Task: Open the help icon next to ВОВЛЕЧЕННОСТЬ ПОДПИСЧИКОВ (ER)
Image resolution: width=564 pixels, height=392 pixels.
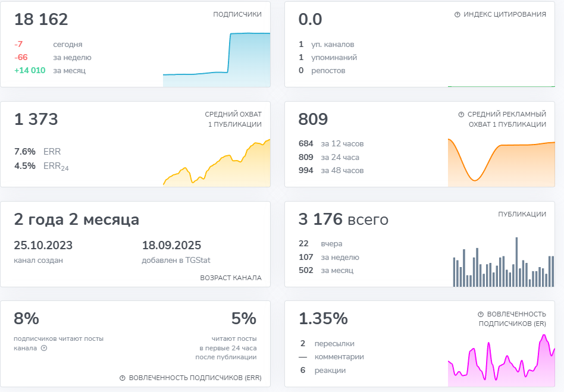Action: pyautogui.click(x=480, y=314)
